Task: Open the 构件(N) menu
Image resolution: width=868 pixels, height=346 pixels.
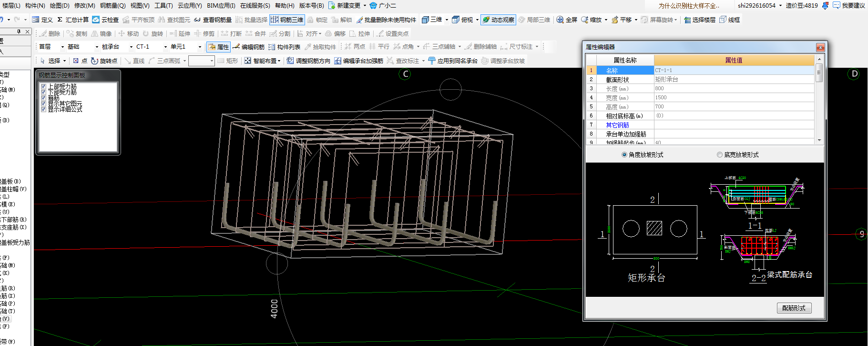Action: (35, 6)
